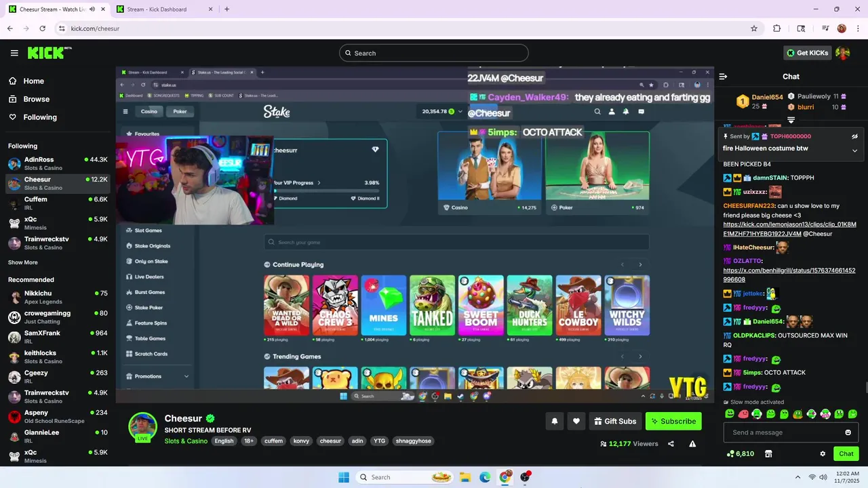
Task: Select the konvy tag
Action: (301, 441)
